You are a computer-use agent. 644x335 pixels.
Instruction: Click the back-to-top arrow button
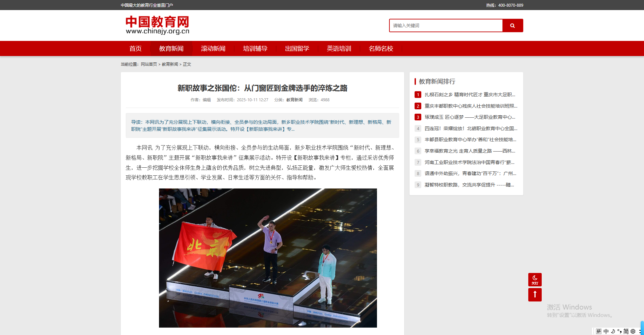tap(535, 295)
